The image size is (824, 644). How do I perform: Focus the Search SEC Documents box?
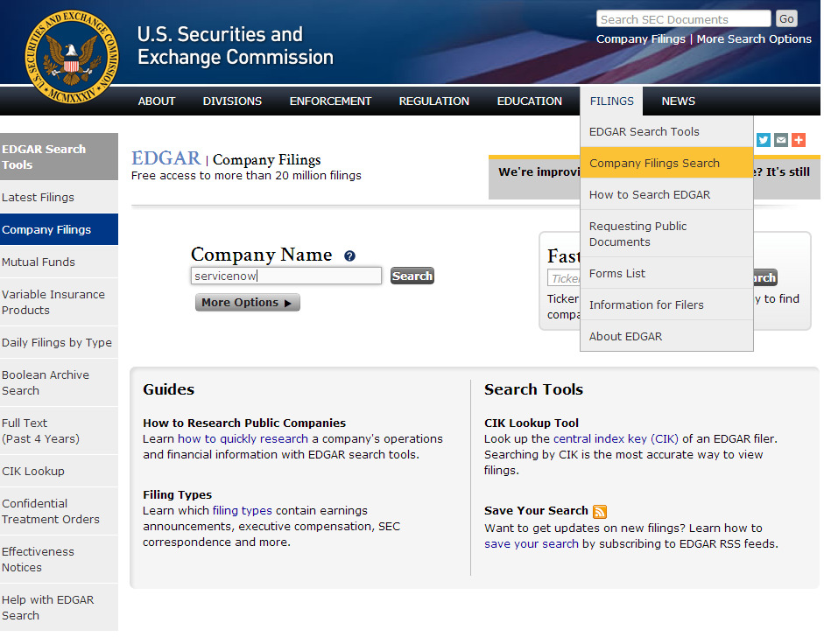(x=683, y=19)
